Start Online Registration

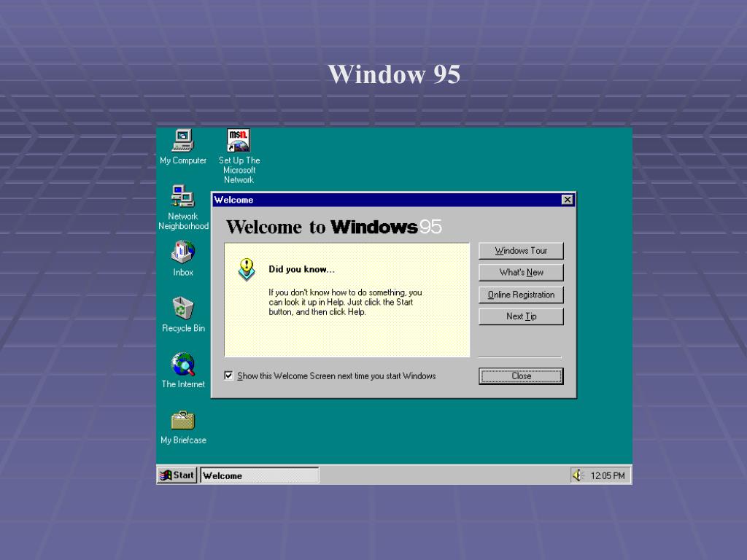point(521,295)
